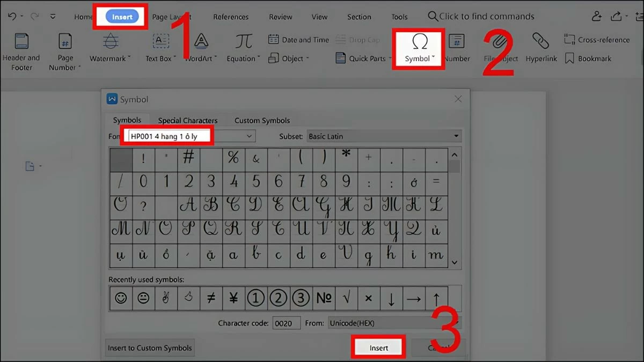Pick the smiley face recent symbol

121,298
